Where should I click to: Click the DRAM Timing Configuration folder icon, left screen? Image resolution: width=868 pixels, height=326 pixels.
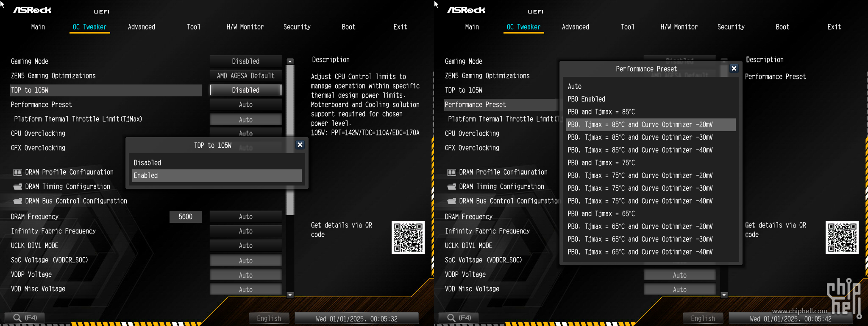point(18,187)
